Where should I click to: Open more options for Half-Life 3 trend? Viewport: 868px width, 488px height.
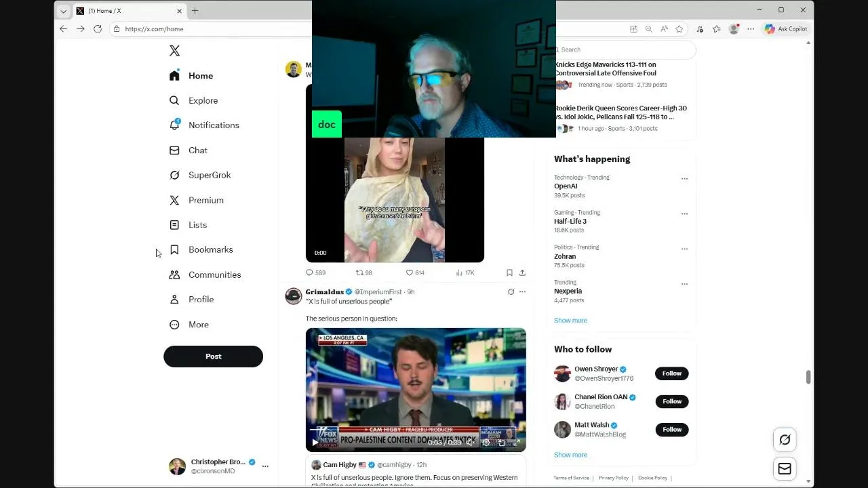pos(684,213)
